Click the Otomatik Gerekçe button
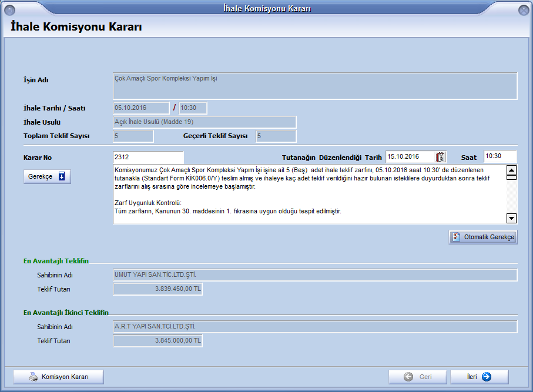The height and width of the screenshot is (392, 533). pos(483,237)
